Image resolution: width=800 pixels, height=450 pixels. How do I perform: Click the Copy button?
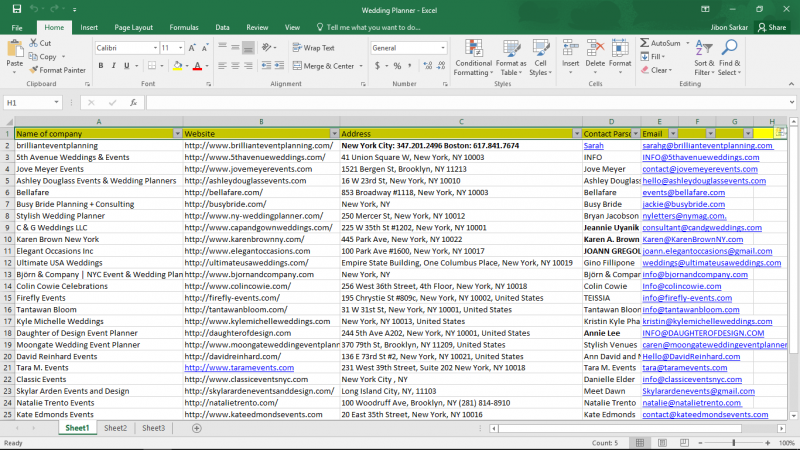tap(43, 57)
